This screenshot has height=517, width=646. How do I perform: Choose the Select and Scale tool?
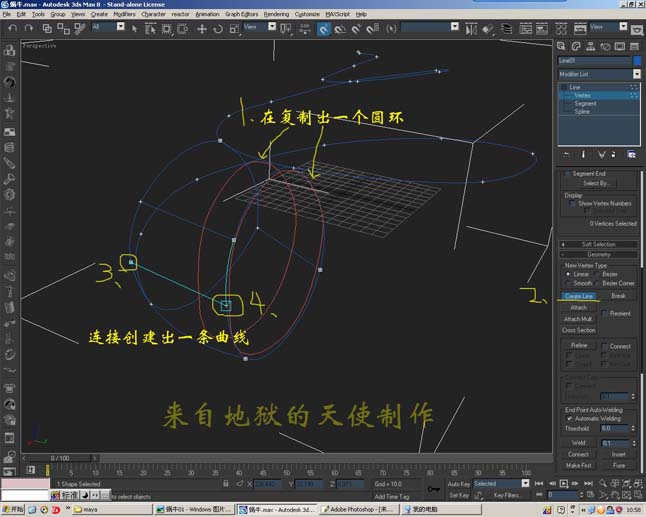point(234,28)
